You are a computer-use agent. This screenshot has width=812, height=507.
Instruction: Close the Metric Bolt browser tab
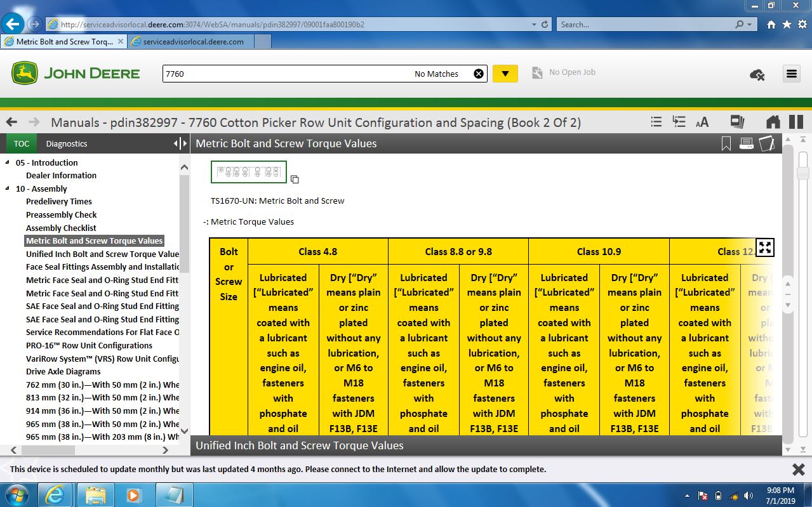(121, 41)
